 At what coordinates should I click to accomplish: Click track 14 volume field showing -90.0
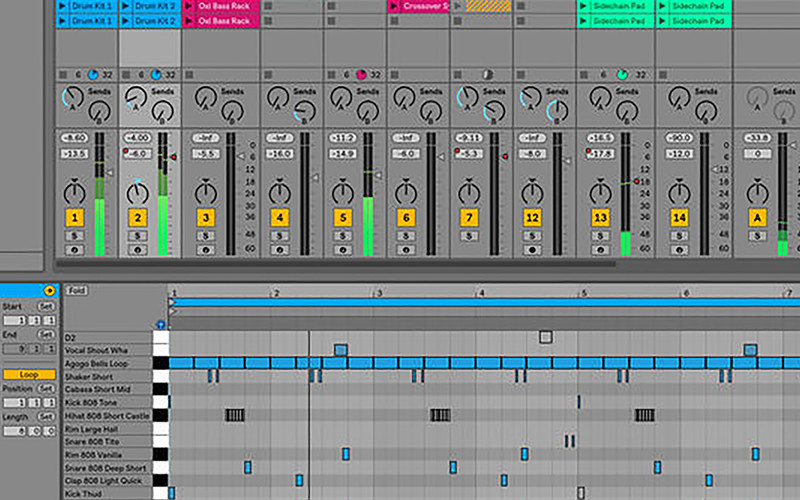click(679, 138)
